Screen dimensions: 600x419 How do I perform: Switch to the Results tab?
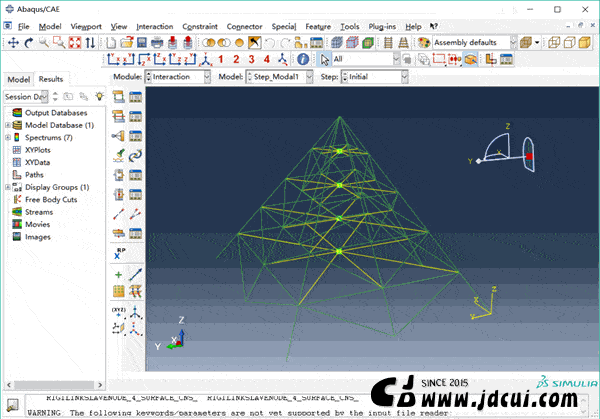tap(51, 79)
